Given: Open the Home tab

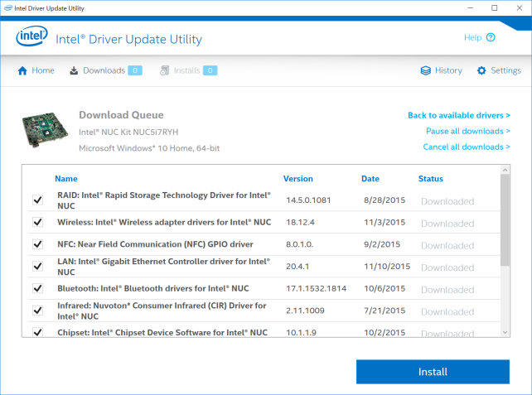Looking at the screenshot, I should (x=36, y=70).
